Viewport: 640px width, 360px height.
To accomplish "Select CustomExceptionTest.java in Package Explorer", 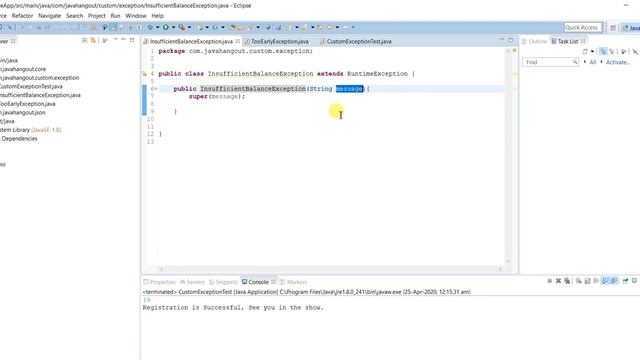I will pos(31,86).
